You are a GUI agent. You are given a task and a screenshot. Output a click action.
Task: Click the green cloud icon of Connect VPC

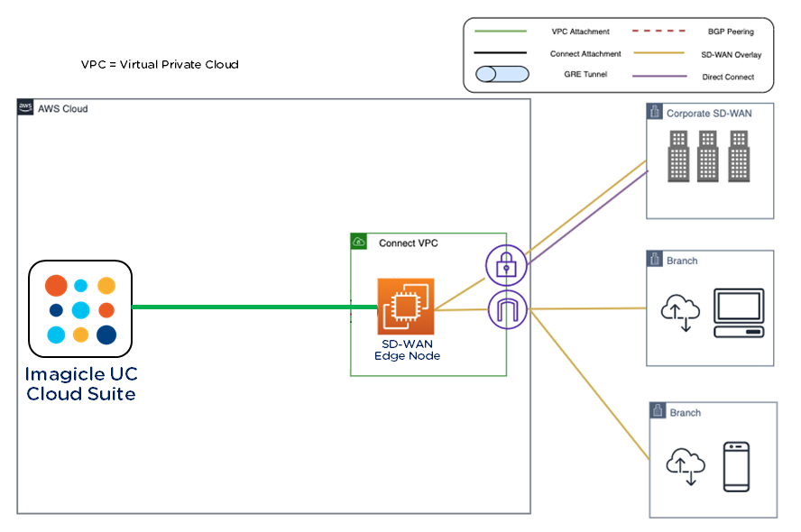tap(359, 242)
